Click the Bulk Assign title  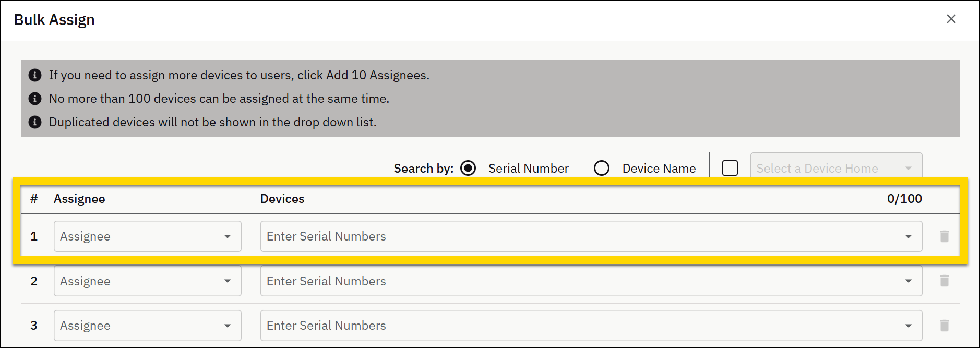(x=54, y=20)
